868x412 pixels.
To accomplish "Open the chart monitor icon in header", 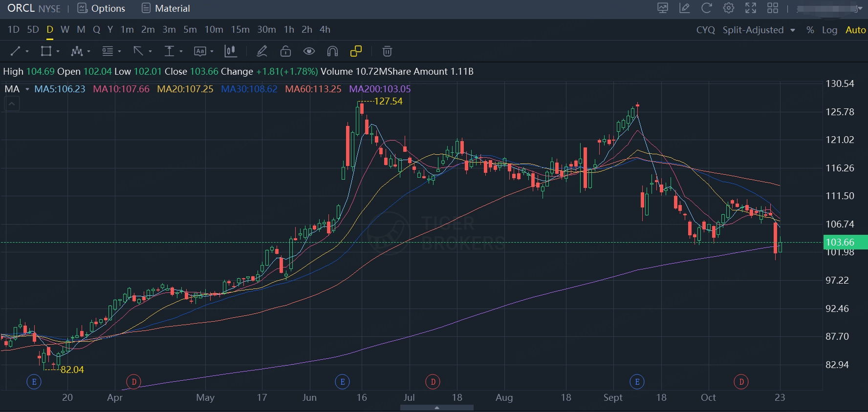I will click(x=663, y=8).
